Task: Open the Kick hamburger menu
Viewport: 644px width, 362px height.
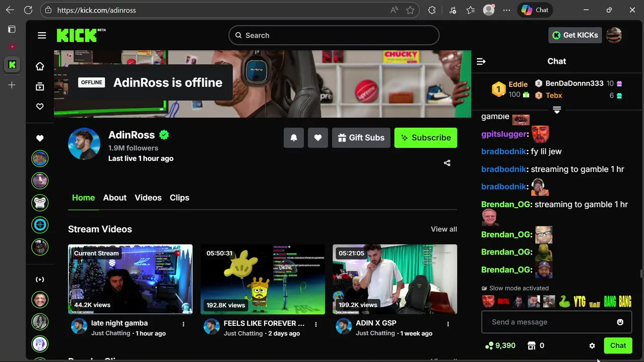Action: coord(42,35)
